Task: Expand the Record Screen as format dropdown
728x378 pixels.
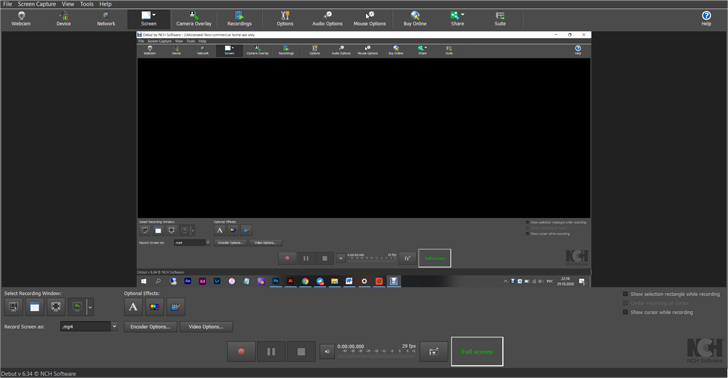Action: pos(114,326)
